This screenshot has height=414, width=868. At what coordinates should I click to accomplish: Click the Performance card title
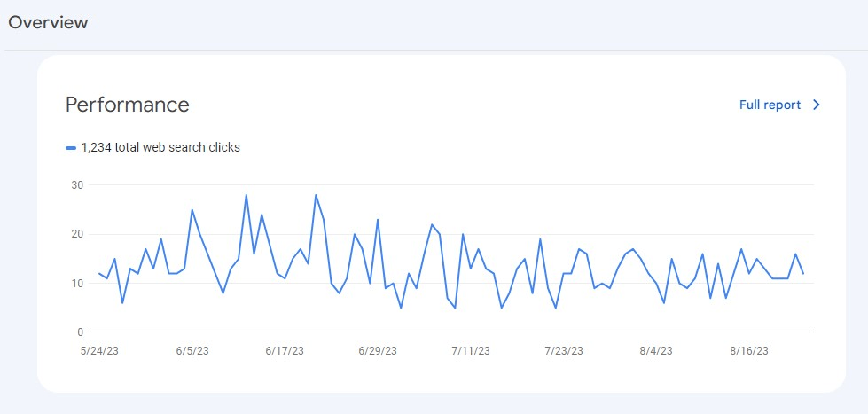[128, 105]
